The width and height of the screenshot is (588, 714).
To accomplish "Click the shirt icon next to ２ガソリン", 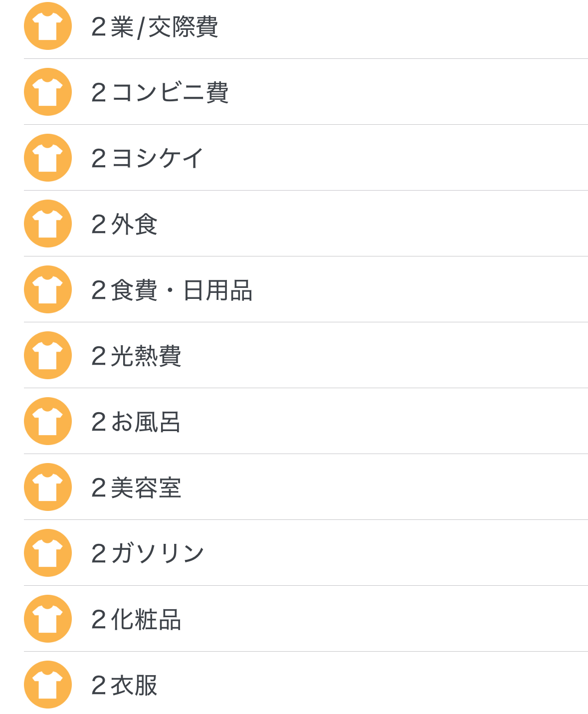I will click(48, 553).
